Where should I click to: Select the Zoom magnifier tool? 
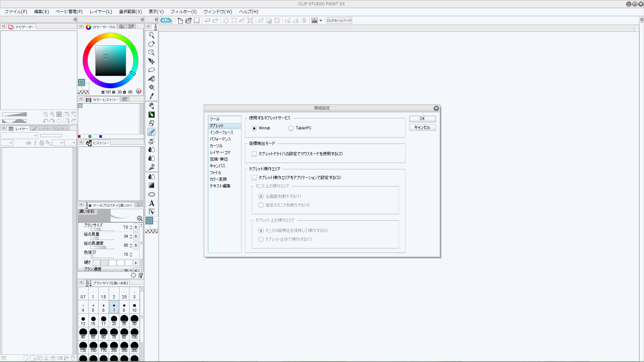[x=152, y=35]
